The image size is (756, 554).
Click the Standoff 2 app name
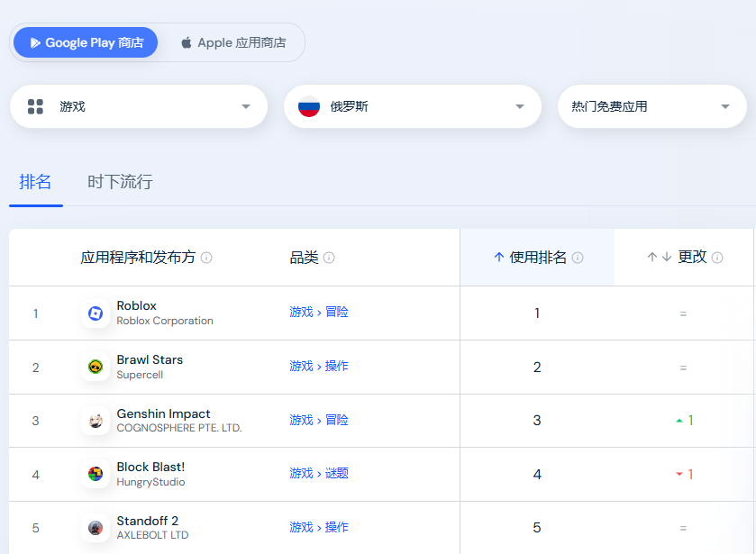click(148, 521)
